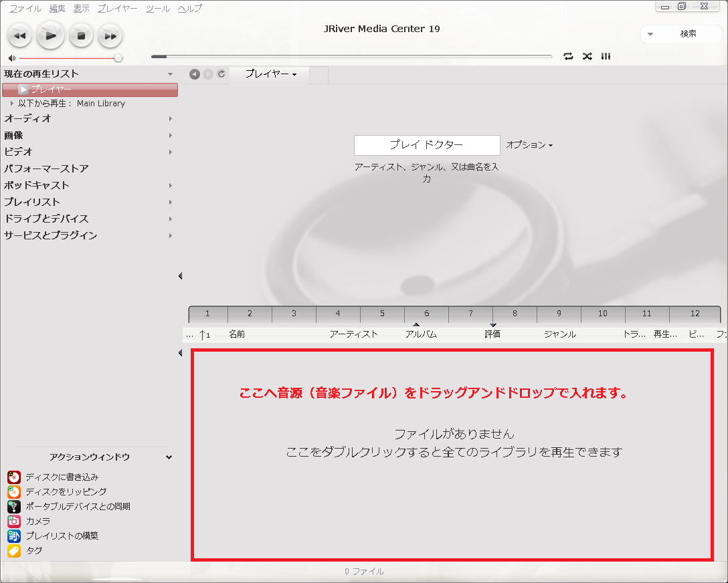Skip to the previous track

pos(19,35)
